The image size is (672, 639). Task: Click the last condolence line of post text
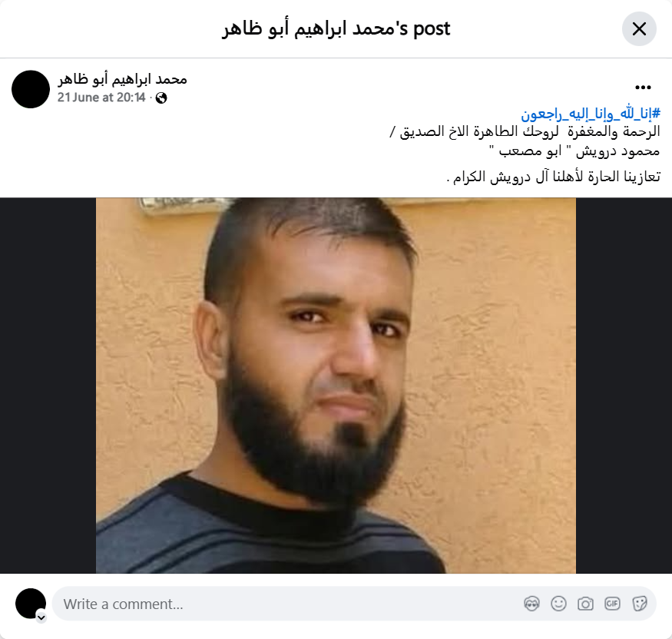tap(553, 177)
